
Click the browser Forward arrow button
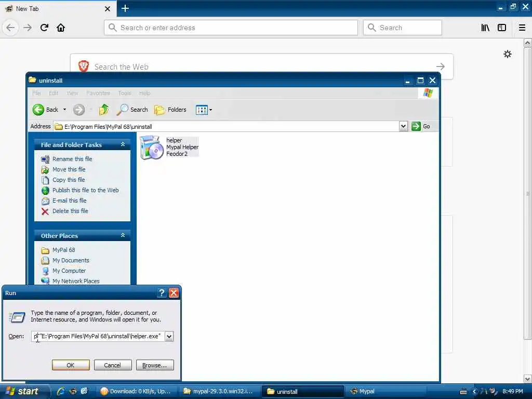click(28, 28)
